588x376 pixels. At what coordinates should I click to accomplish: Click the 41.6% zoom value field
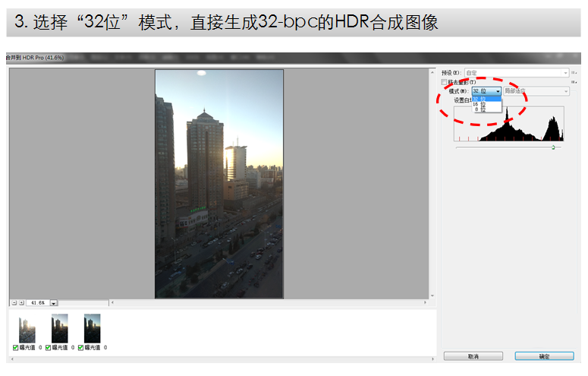tap(38, 303)
